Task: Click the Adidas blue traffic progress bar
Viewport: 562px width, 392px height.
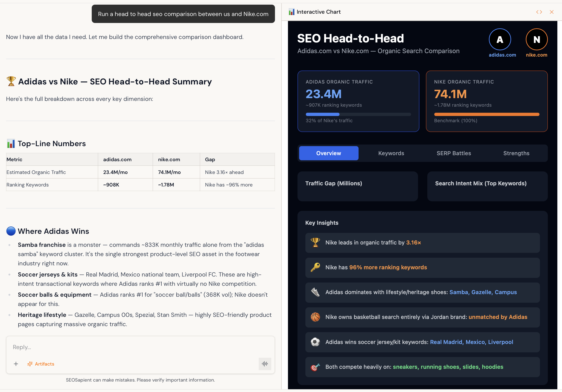Action: [322, 114]
